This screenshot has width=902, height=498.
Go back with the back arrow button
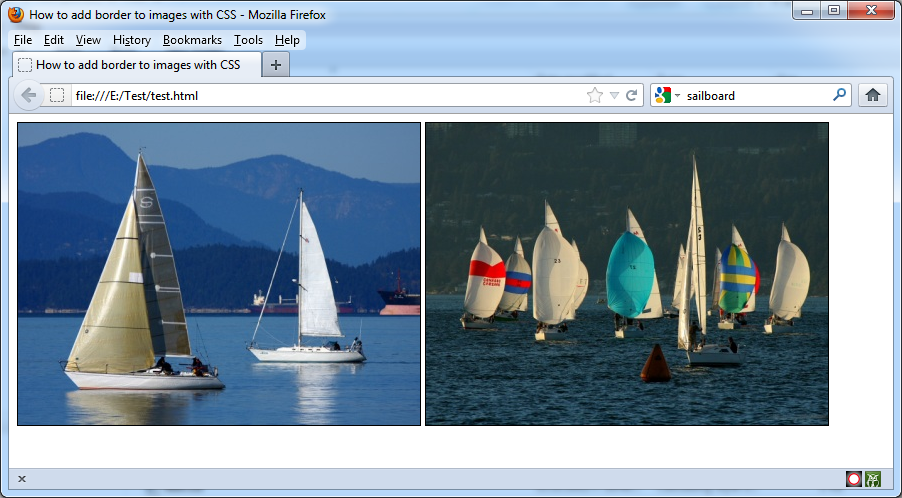click(28, 95)
